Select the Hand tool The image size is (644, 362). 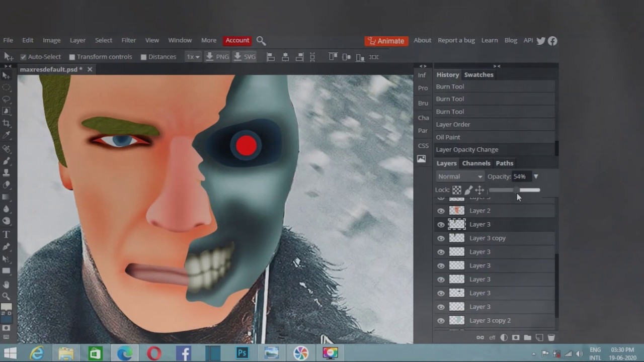click(7, 284)
